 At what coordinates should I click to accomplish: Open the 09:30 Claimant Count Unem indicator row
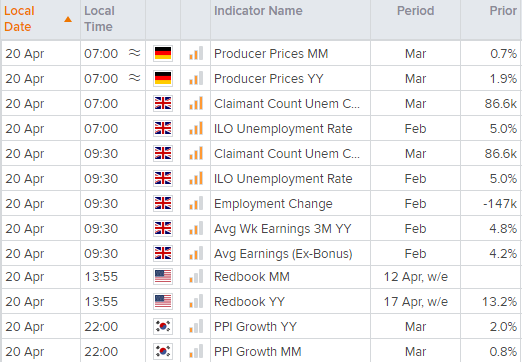click(261, 153)
